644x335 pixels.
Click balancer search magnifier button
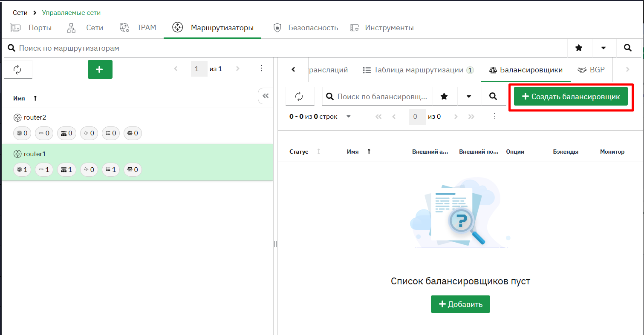(x=494, y=96)
